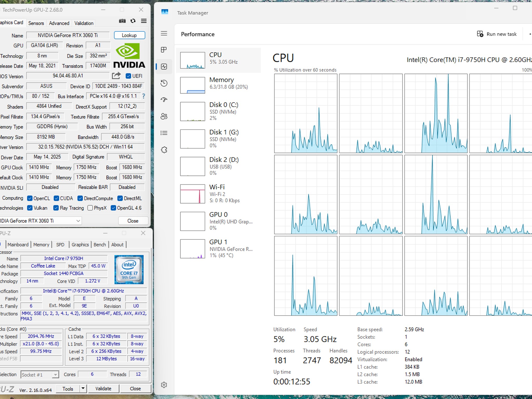Viewport: 532px width, 399px height.
Task: Toggle the UEFI checkbox
Action: pos(128,76)
